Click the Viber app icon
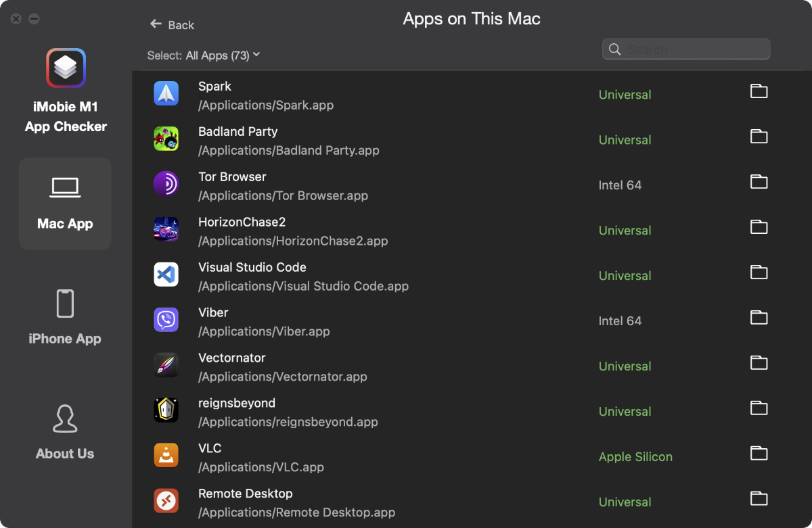 (166, 320)
